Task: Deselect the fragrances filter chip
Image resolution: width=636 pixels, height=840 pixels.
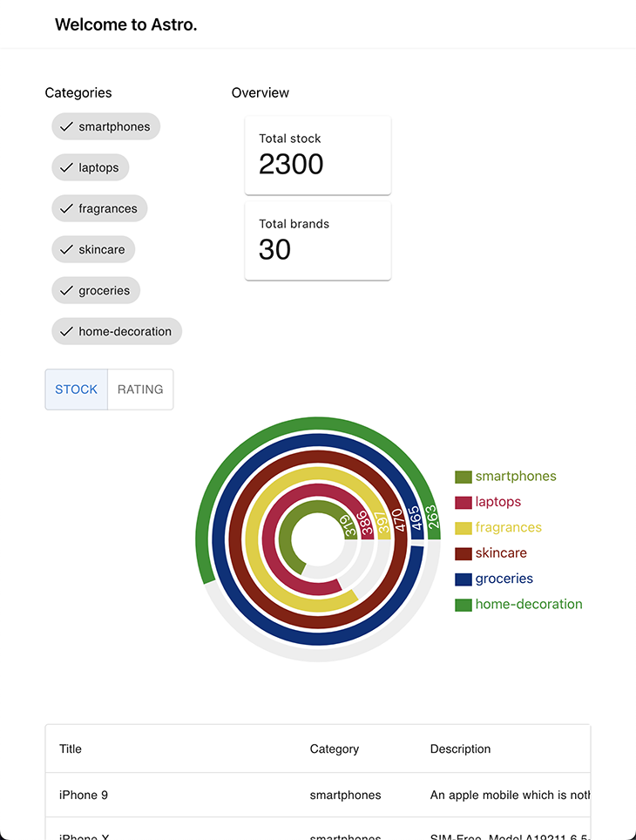Action: 99,208
